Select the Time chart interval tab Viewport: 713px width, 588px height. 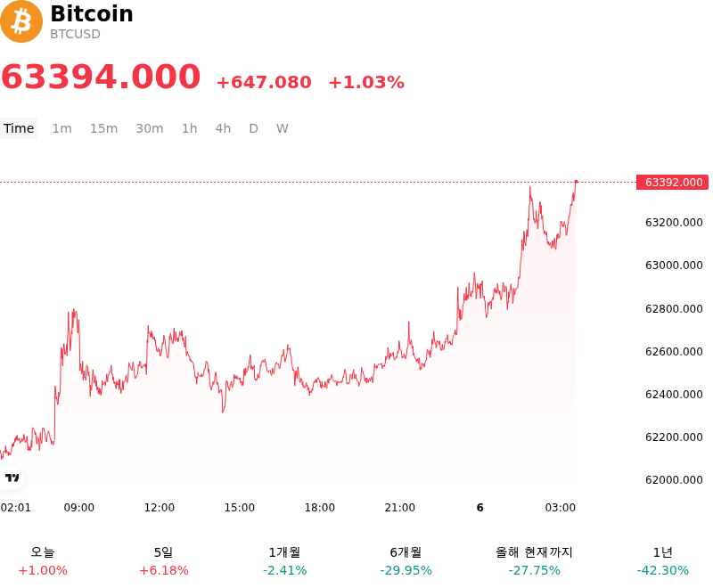coord(19,128)
